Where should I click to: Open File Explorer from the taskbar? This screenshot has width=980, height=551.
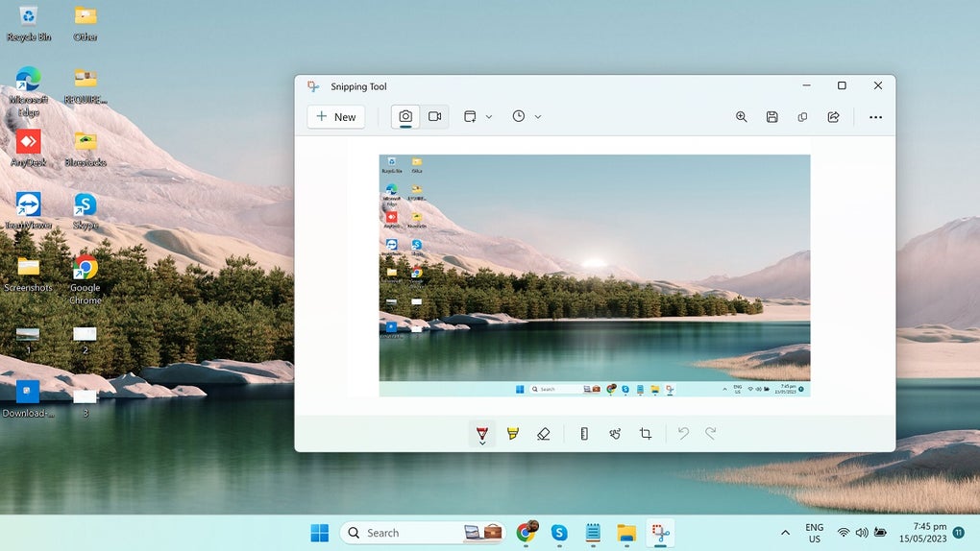point(626,533)
